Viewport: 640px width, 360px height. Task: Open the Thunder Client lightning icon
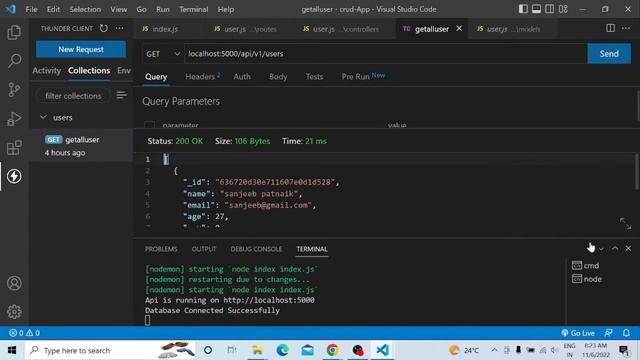tap(14, 176)
